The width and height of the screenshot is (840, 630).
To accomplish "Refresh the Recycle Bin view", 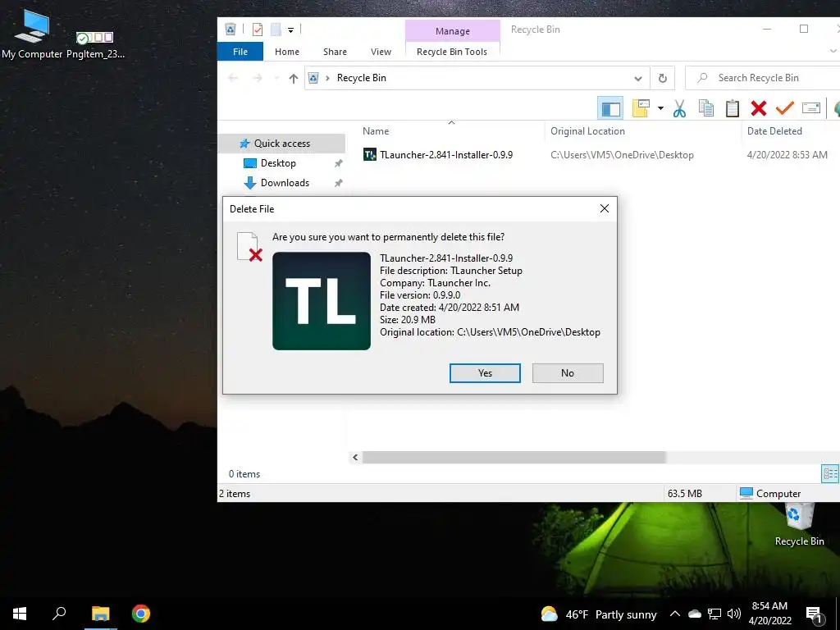I will (x=663, y=78).
